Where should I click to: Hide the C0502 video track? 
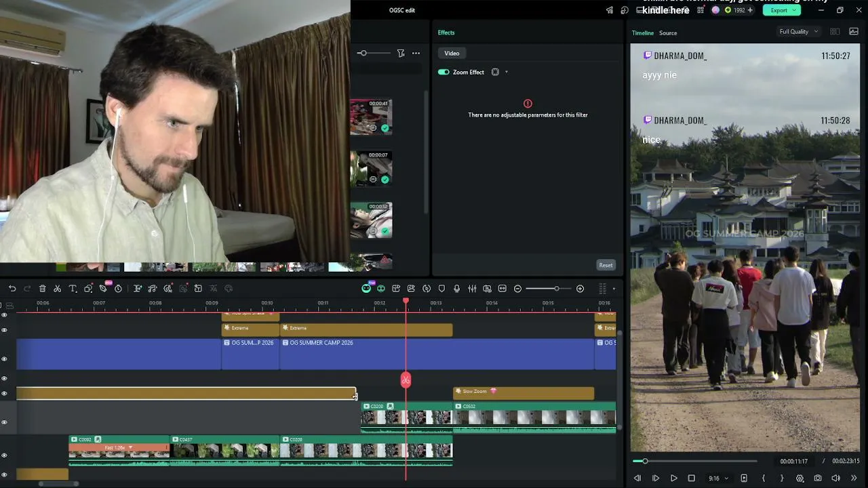(x=4, y=422)
